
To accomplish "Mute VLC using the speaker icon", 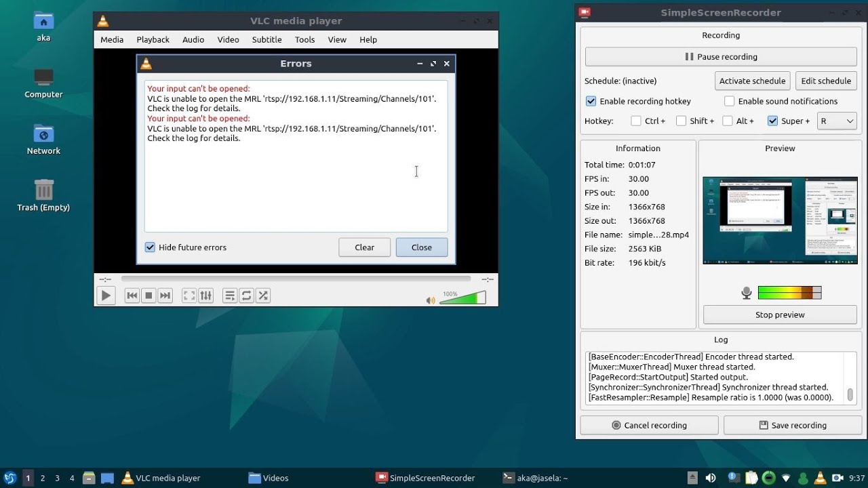I will (x=431, y=300).
